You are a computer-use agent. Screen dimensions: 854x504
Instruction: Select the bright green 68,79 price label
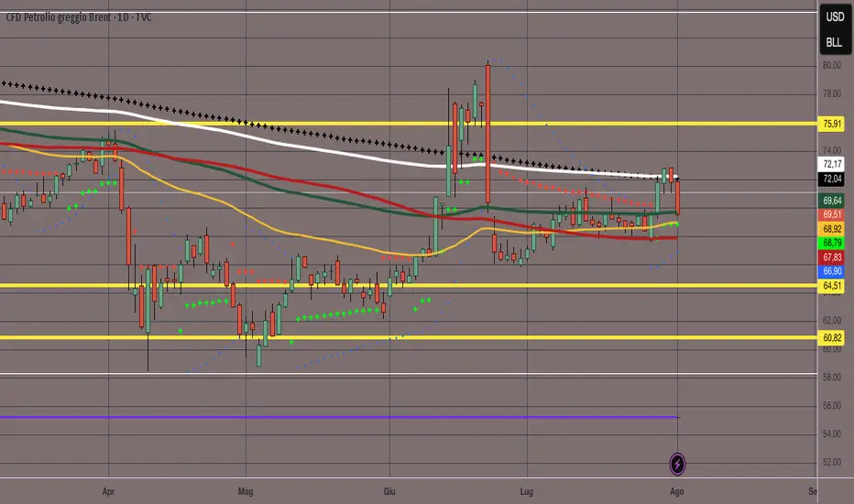[x=832, y=243]
